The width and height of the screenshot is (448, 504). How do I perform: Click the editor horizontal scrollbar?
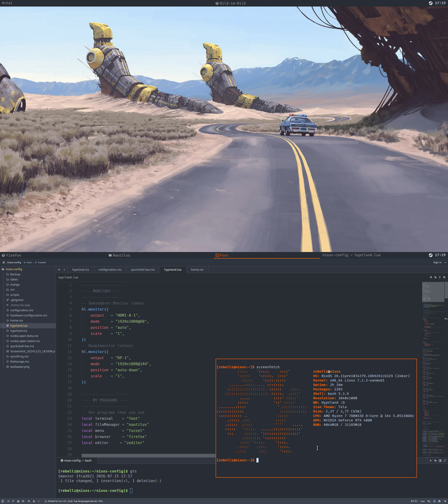click(x=148, y=456)
